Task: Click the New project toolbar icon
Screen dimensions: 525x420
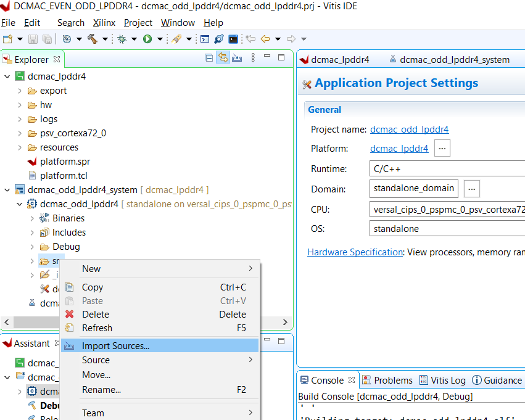Action: [x=8, y=39]
